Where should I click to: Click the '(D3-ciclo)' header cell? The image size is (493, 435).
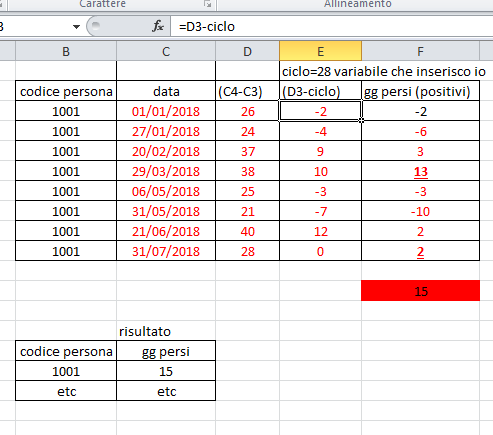click(320, 91)
